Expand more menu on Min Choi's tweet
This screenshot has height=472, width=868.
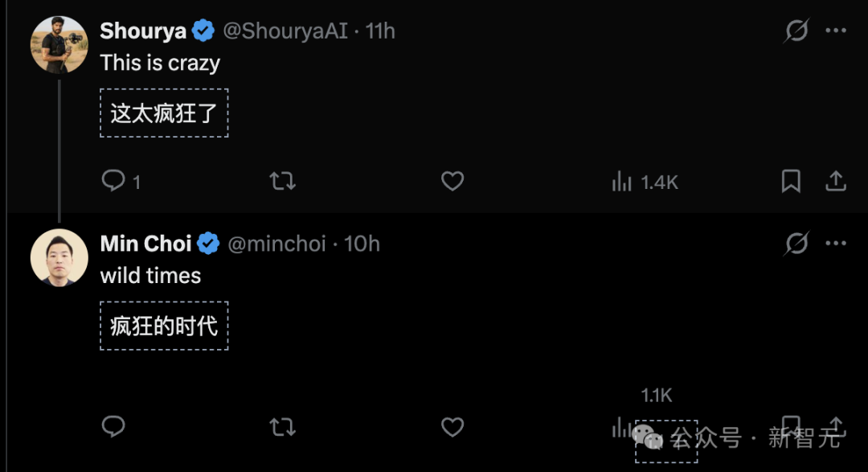836,244
